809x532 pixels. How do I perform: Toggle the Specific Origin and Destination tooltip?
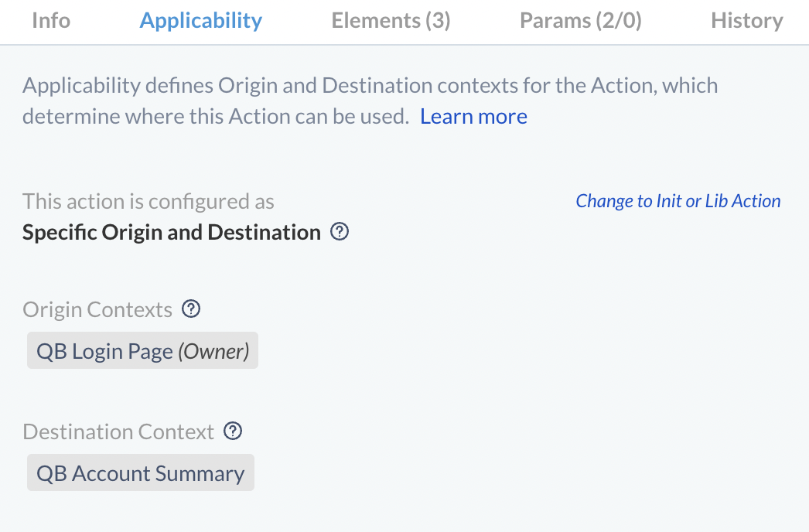(x=339, y=231)
